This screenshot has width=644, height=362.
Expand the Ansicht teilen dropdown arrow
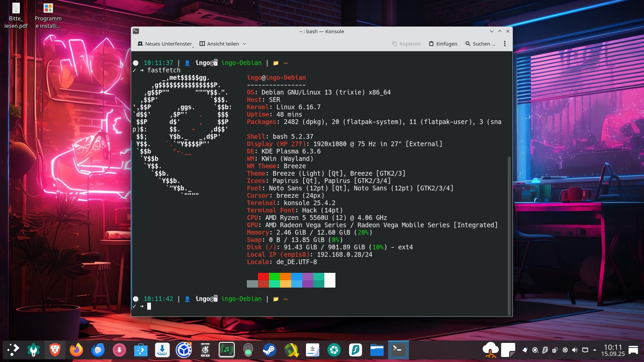coord(245,44)
